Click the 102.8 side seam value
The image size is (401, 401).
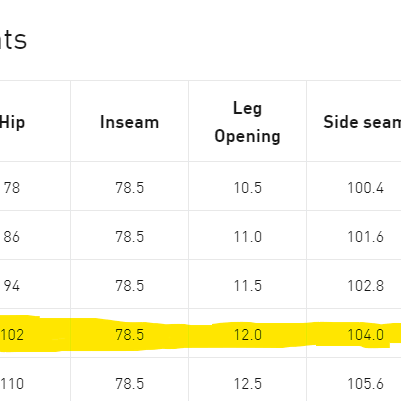365,286
